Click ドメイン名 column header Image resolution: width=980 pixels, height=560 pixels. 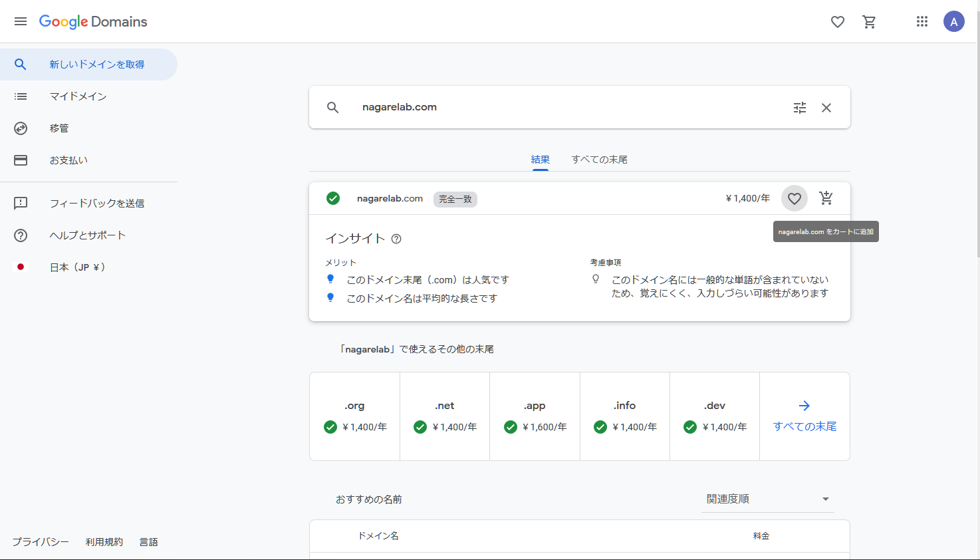click(378, 536)
